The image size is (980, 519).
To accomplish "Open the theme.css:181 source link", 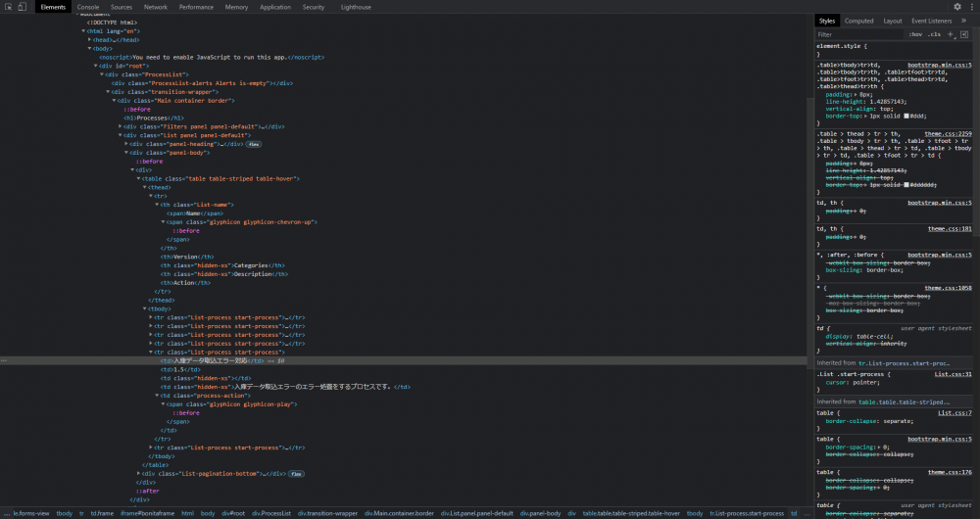I will (x=950, y=228).
